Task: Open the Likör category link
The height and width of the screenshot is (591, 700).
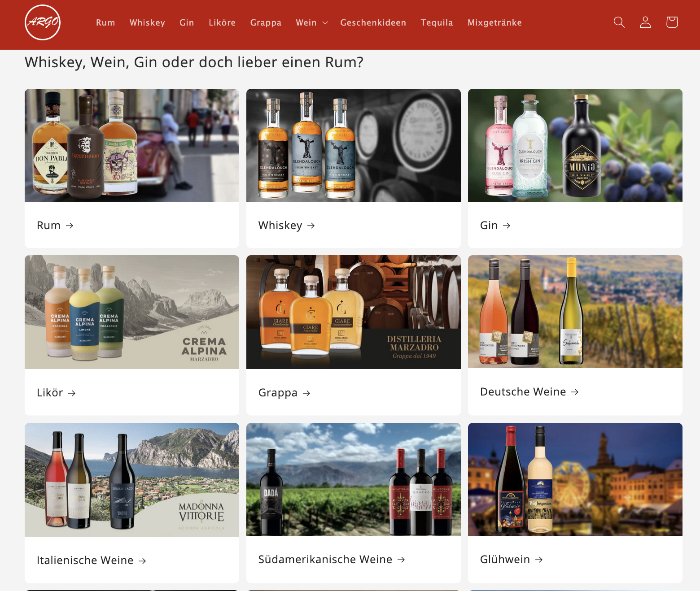Action: [56, 393]
